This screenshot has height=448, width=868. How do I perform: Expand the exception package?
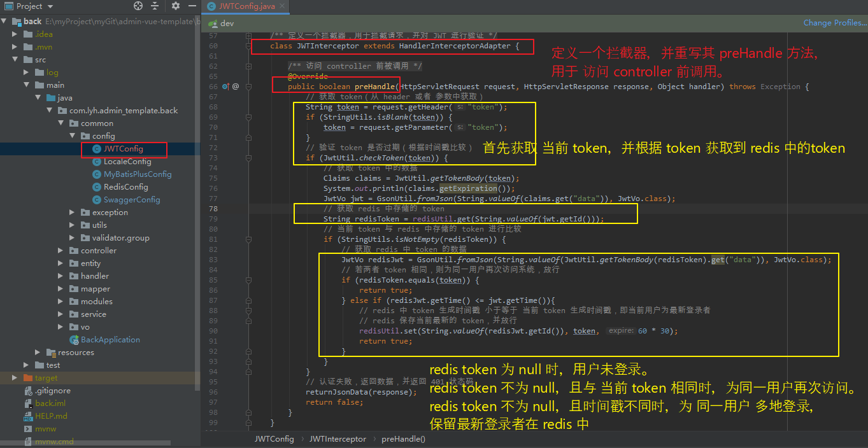(73, 212)
